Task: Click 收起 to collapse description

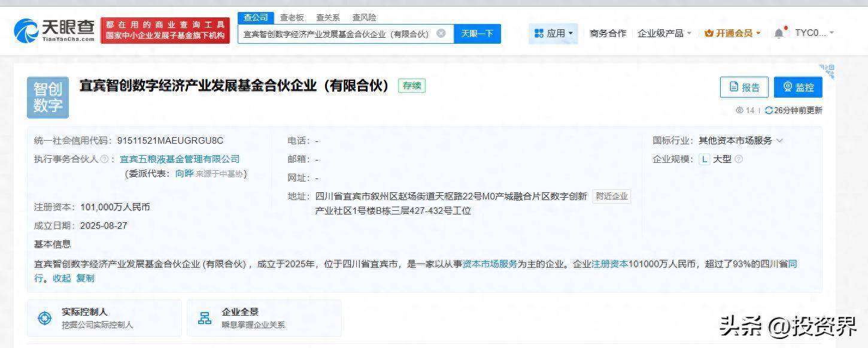Action: coord(62,278)
